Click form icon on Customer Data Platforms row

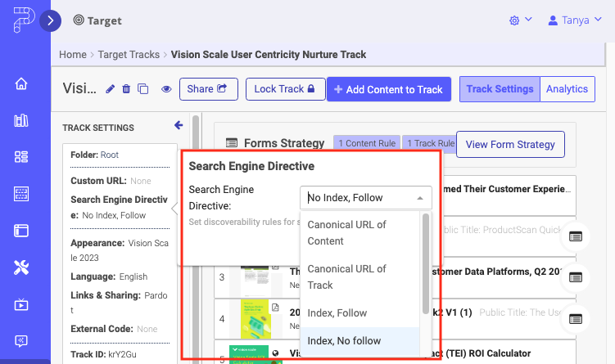pyautogui.click(x=576, y=277)
